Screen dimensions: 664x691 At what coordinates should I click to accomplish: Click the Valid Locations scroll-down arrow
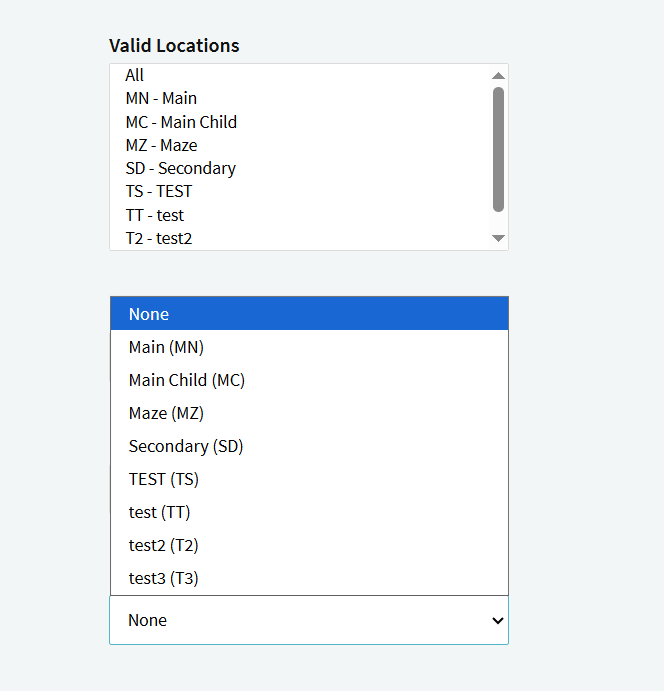coord(498,238)
